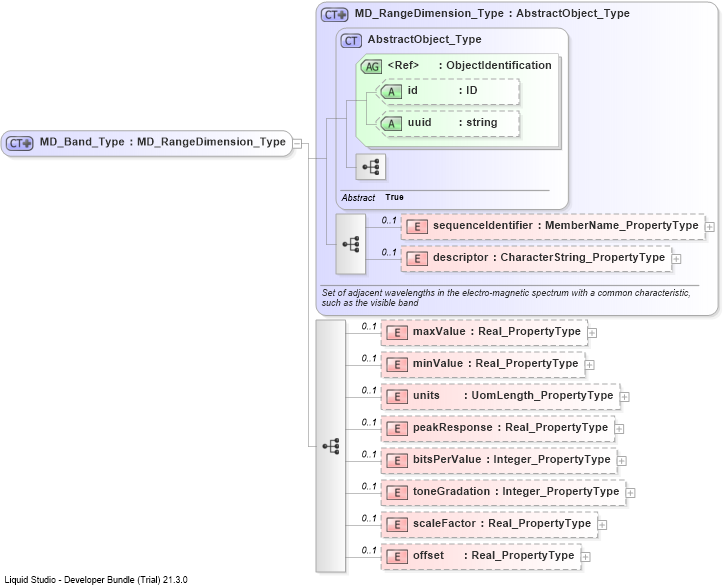Screen dimensions: 723x585
Task: Select descriptor : CharacterString_PropertyType text
Action: (549, 257)
